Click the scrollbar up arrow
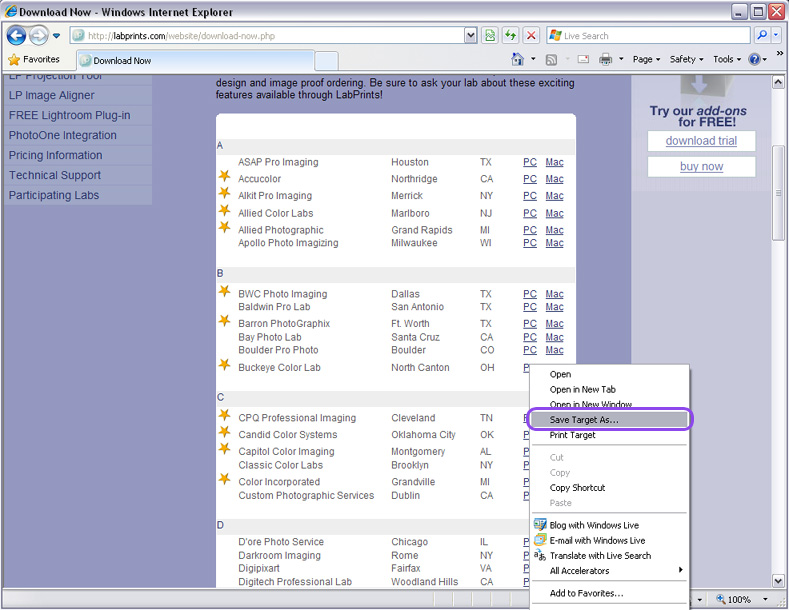The image size is (789, 610). [778, 82]
